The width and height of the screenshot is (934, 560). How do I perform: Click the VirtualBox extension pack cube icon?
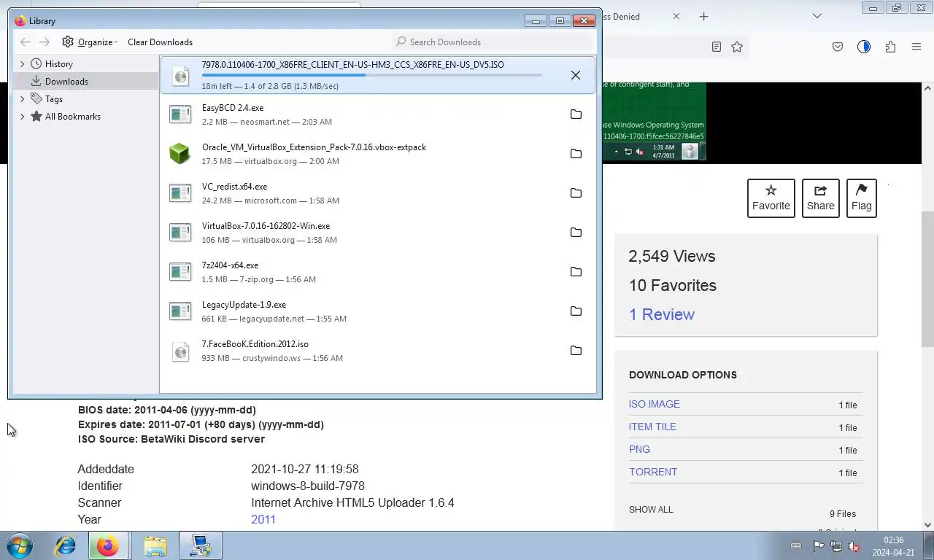tap(180, 153)
